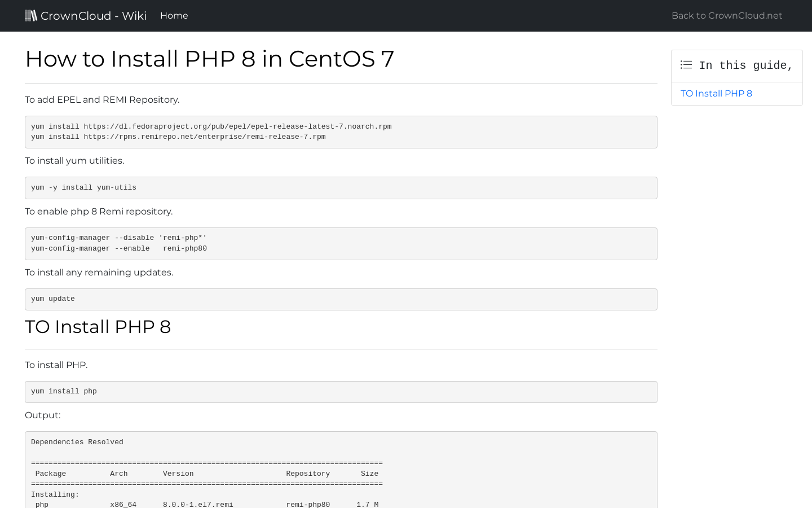Select the 'Output:' label text
The height and width of the screenshot is (508, 812).
(x=43, y=415)
